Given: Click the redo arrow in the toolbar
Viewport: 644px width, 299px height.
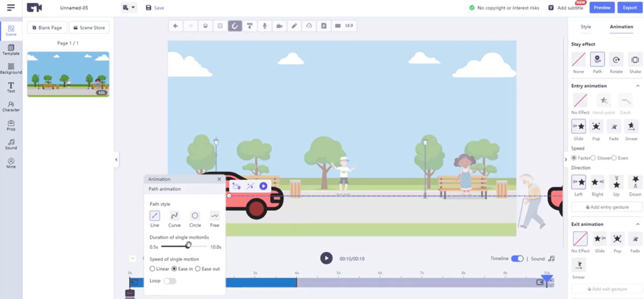Looking at the screenshot, I should tap(191, 26).
